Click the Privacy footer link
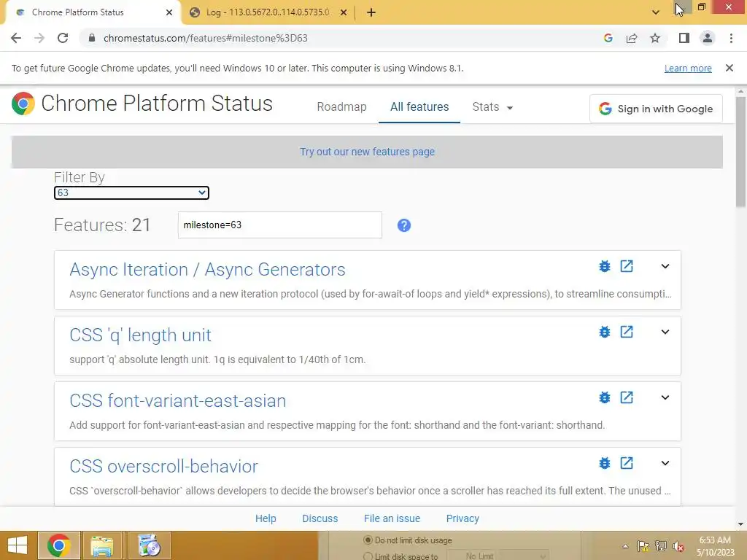Image resolution: width=747 pixels, height=560 pixels. [462, 518]
